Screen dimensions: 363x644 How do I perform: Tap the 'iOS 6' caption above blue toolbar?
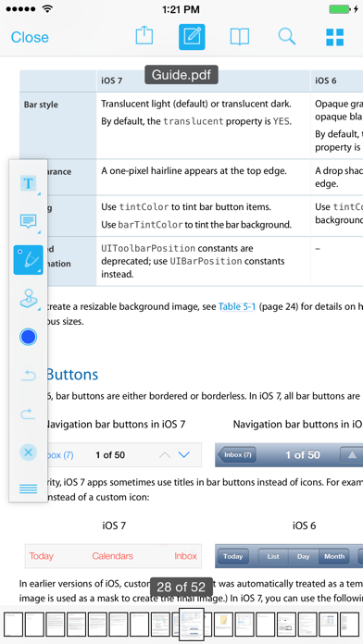(305, 526)
